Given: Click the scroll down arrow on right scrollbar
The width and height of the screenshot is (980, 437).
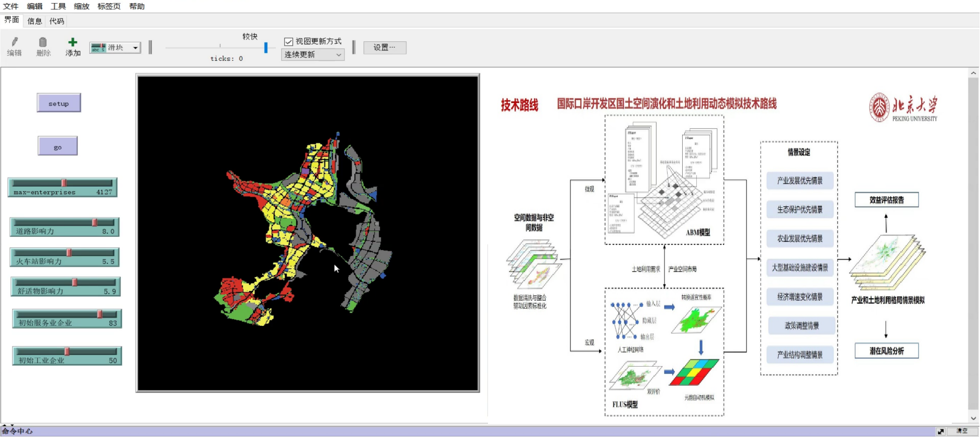Looking at the screenshot, I should click(x=973, y=418).
